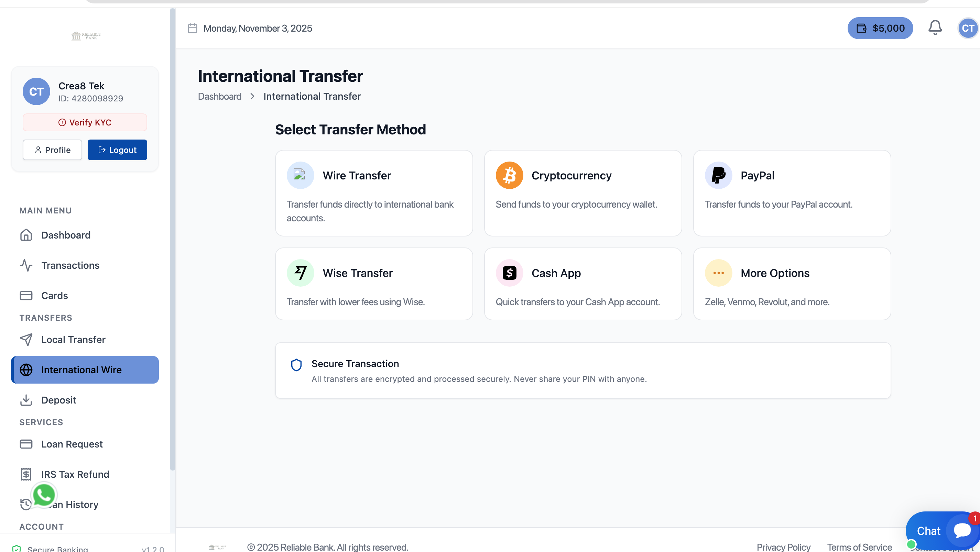Click the More Options ellipsis icon
This screenshot has height=552, width=980.
pos(718,273)
